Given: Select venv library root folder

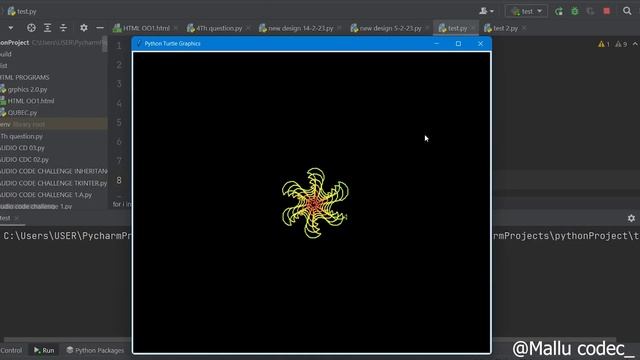Looking at the screenshot, I should pyautogui.click(x=53, y=124).
